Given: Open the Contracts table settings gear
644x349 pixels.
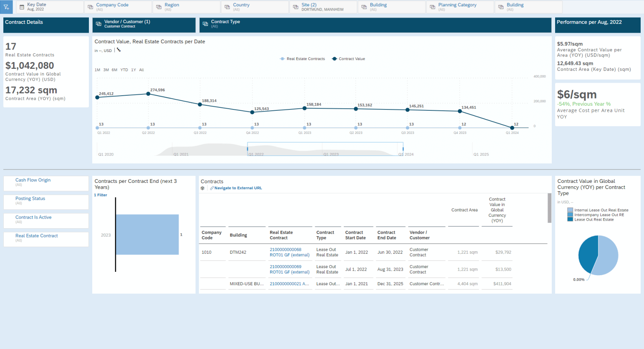Looking at the screenshot, I should [x=203, y=188].
